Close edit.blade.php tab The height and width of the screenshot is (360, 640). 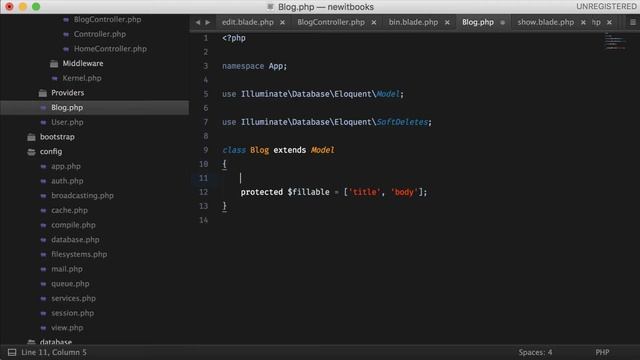click(282, 22)
